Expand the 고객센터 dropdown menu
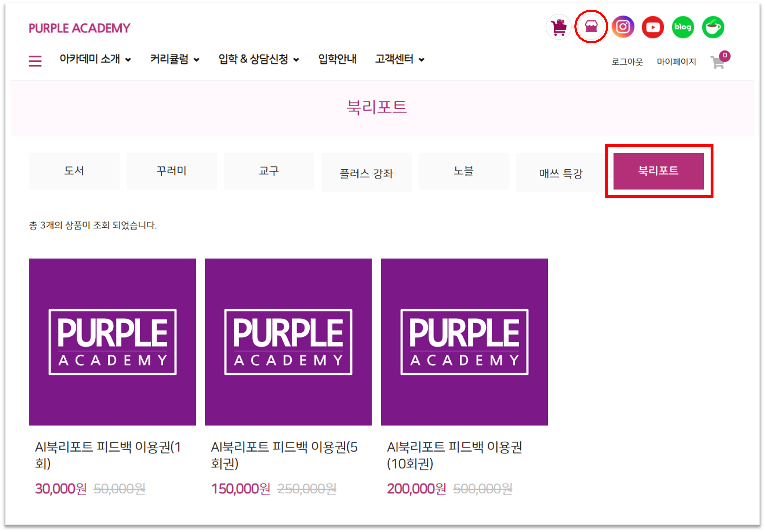Image resolution: width=765 pixels, height=532 pixels. tap(399, 59)
